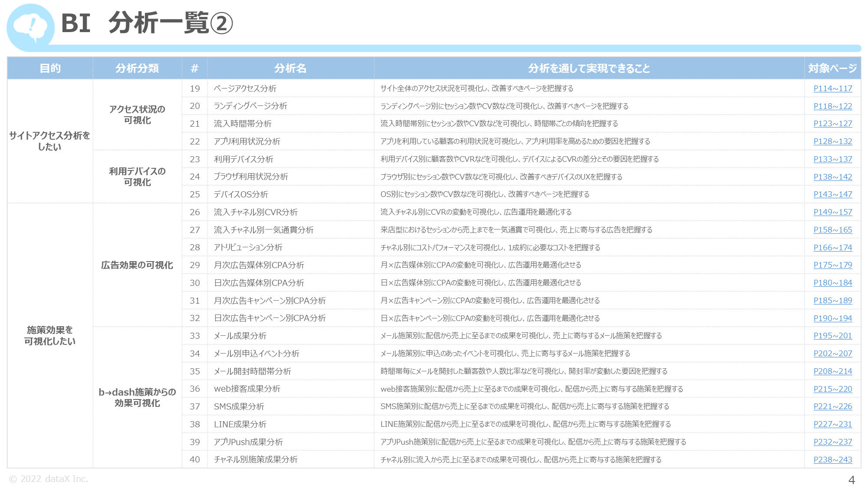868x488 pixels.
Task: Go to pages P180~184 link
Action: [832, 283]
